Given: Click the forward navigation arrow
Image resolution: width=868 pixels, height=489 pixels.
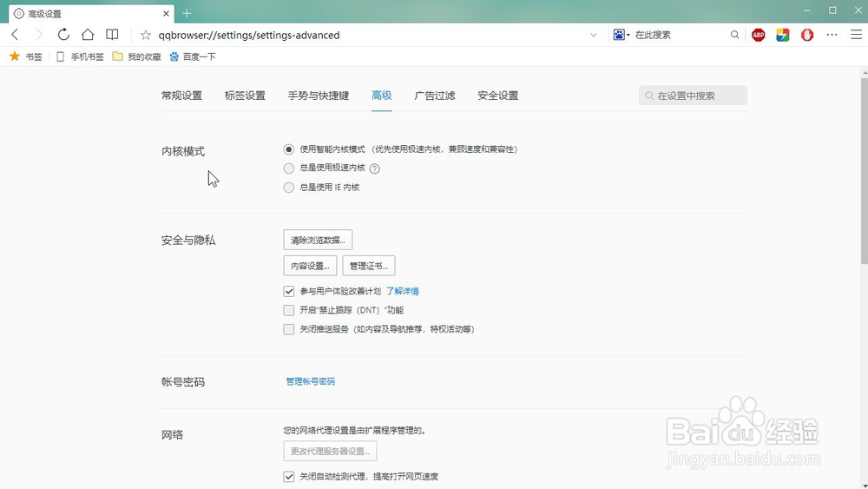Looking at the screenshot, I should (39, 35).
